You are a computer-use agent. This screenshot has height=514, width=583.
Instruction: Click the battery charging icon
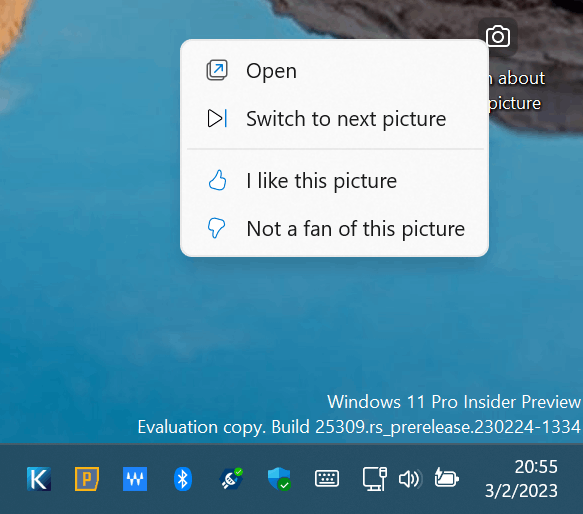pyautogui.click(x=447, y=478)
